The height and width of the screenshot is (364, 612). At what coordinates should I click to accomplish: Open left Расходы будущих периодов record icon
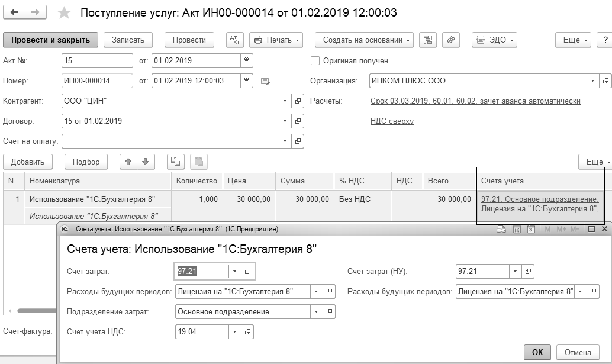(x=329, y=291)
